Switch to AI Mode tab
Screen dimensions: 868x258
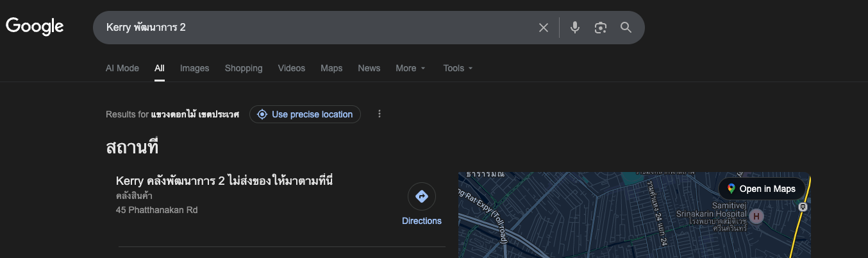122,68
